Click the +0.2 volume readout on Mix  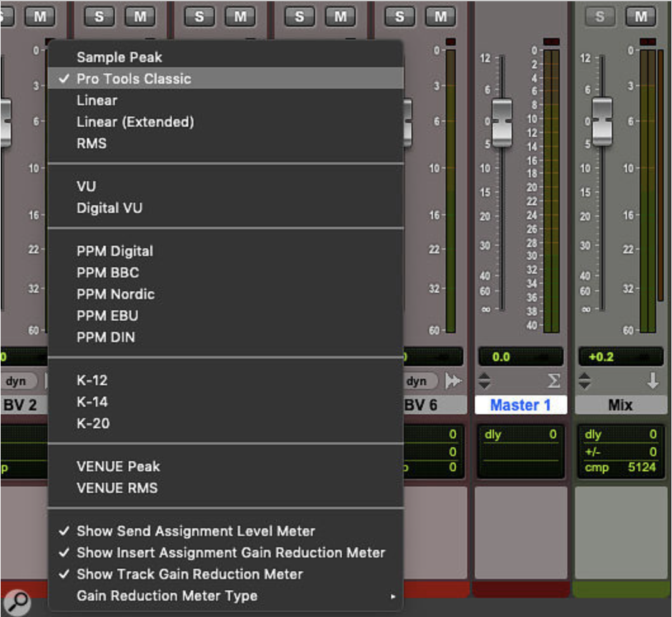pos(621,357)
